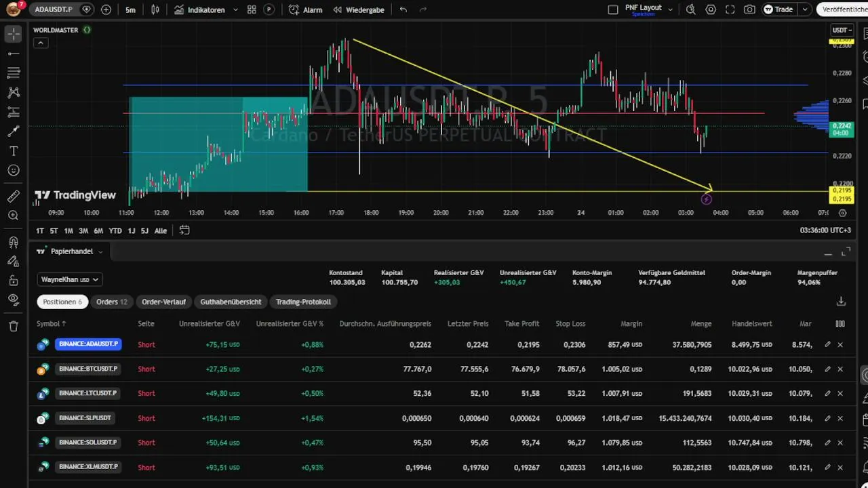Redo the last chart action

tap(423, 9)
